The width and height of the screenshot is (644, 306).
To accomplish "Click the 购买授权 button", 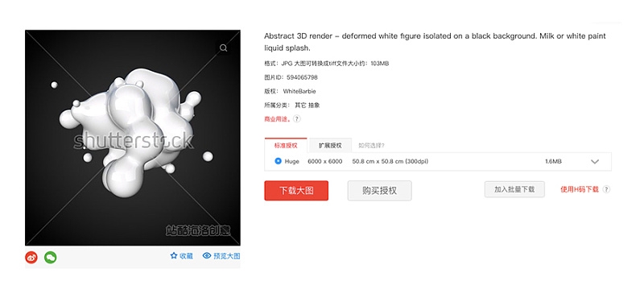I will pyautogui.click(x=379, y=191).
